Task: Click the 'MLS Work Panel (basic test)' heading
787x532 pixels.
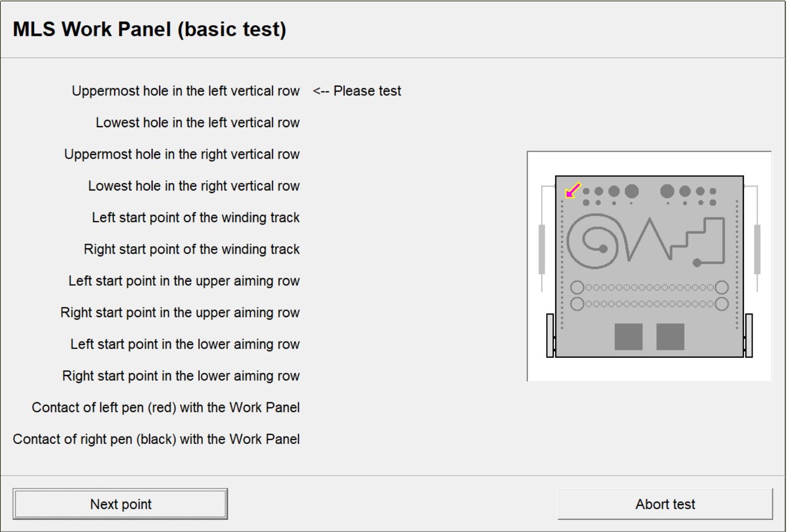Action: 150,29
